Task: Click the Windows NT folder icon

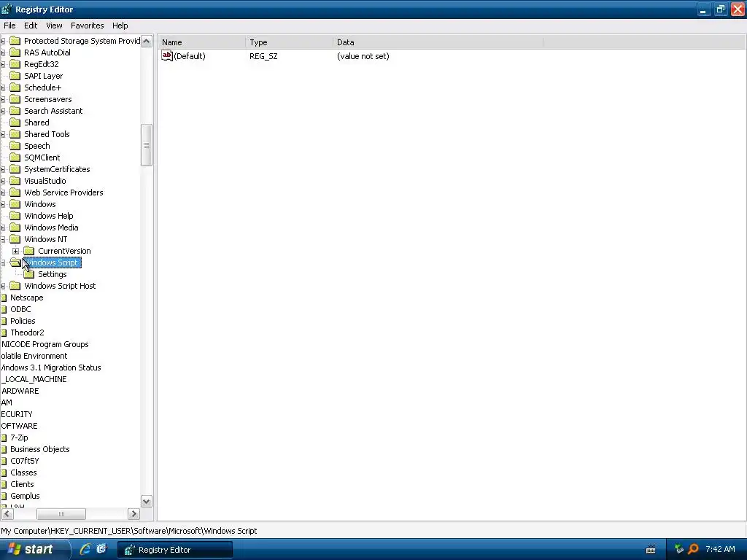Action: [15, 239]
